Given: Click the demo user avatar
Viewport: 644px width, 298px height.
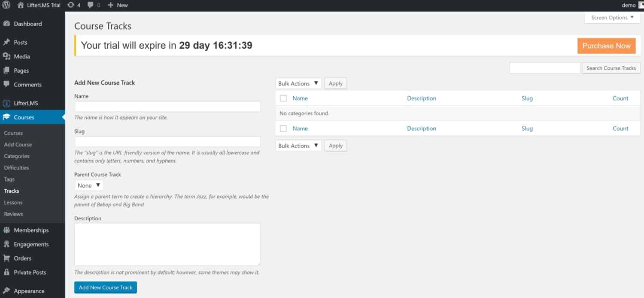Looking at the screenshot, I should pyautogui.click(x=641, y=5).
